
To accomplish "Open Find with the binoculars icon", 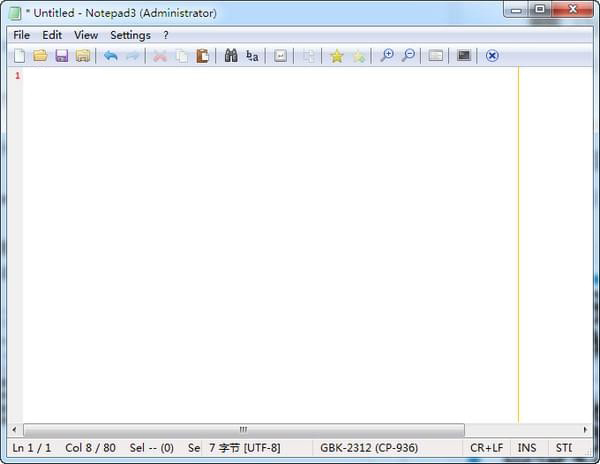I will [x=231, y=56].
